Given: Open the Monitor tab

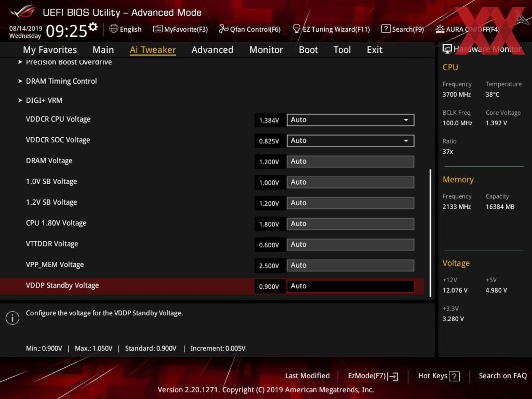Looking at the screenshot, I should 266,50.
